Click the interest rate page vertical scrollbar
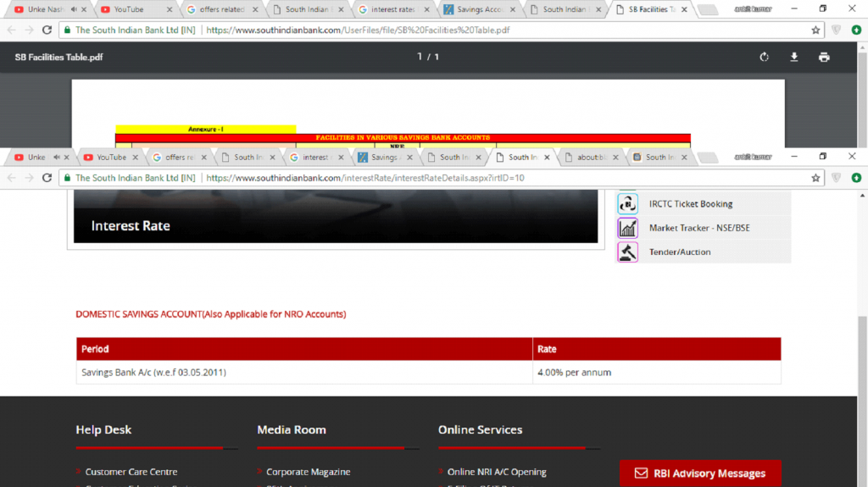This screenshot has height=487, width=868. click(862, 356)
